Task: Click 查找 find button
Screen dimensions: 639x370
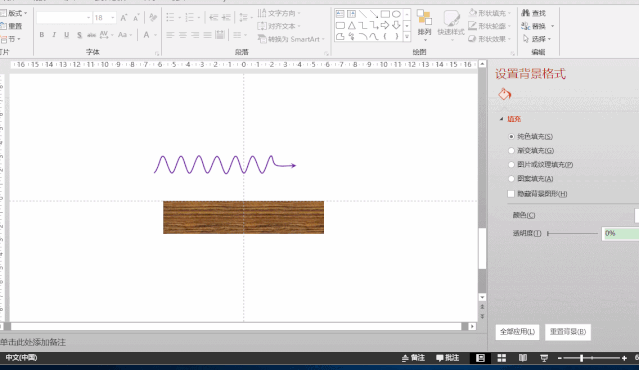Action: (533, 13)
